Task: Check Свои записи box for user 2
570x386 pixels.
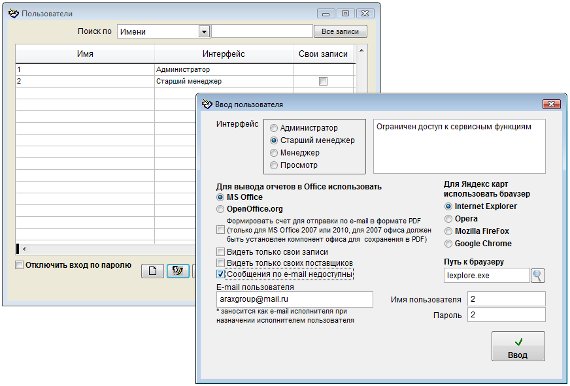Action: 323,81
